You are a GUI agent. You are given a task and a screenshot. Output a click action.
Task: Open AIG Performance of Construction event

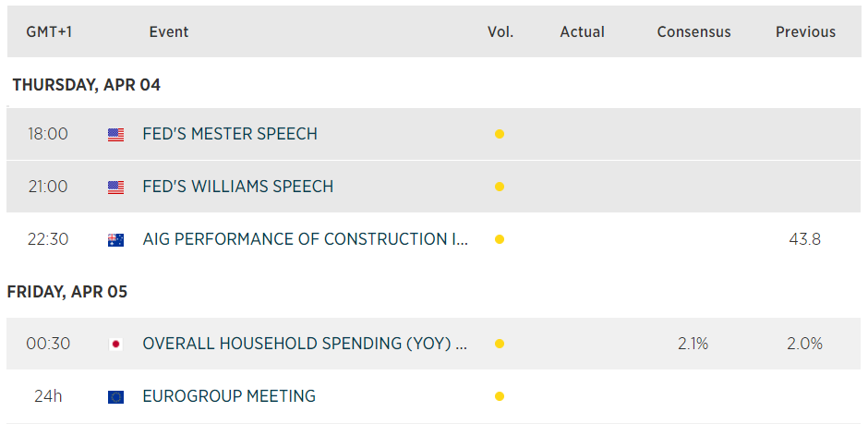305,239
